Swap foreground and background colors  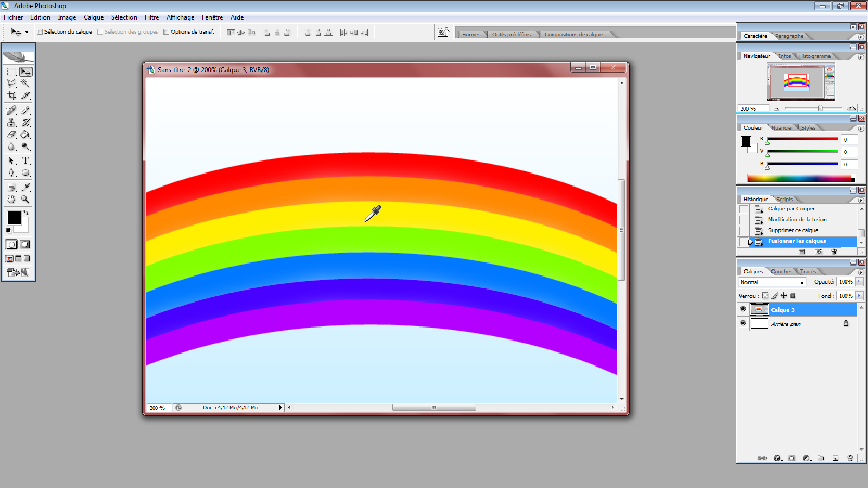coord(26,213)
